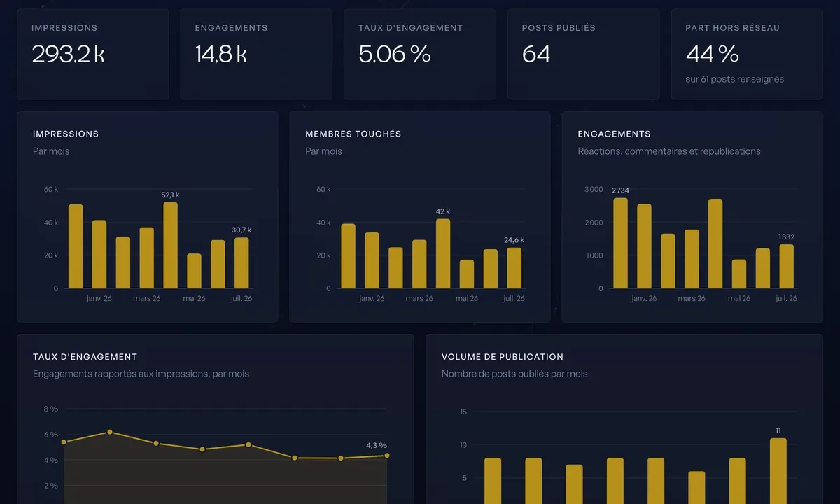
Task: Click the Impressions bar labeled 52,1 k
Action: 170,245
